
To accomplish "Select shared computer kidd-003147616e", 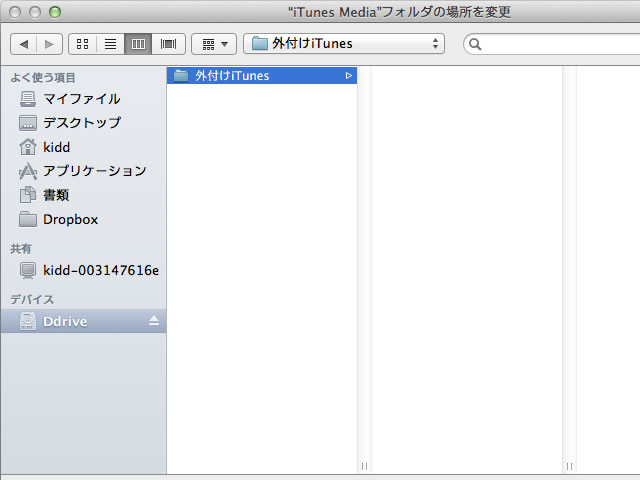I will [83, 270].
